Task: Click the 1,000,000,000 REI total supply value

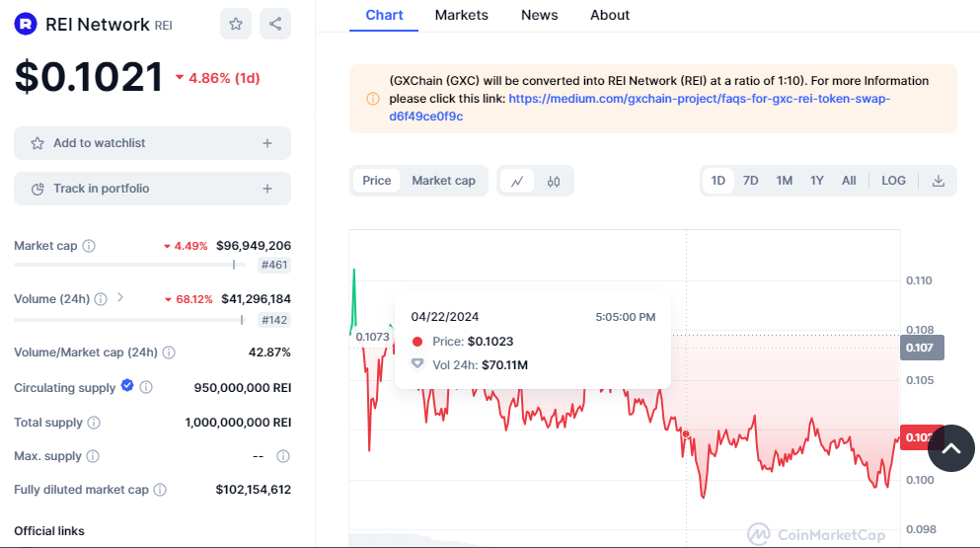Action: click(238, 423)
